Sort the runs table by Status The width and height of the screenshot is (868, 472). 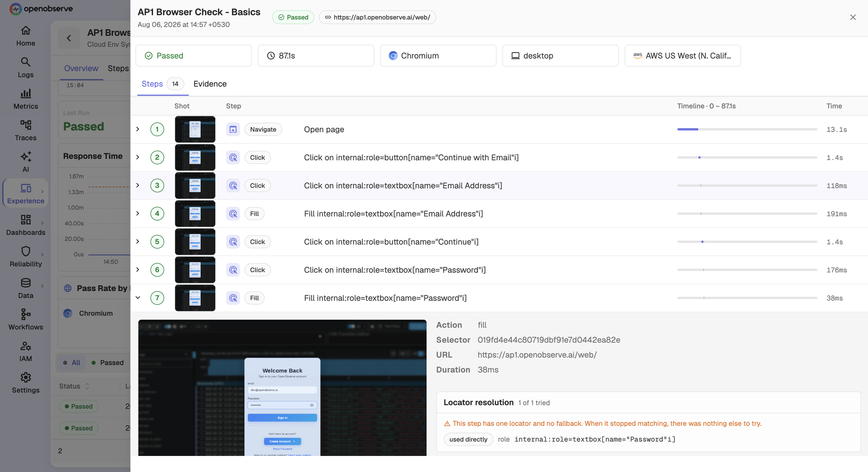pyautogui.click(x=74, y=386)
